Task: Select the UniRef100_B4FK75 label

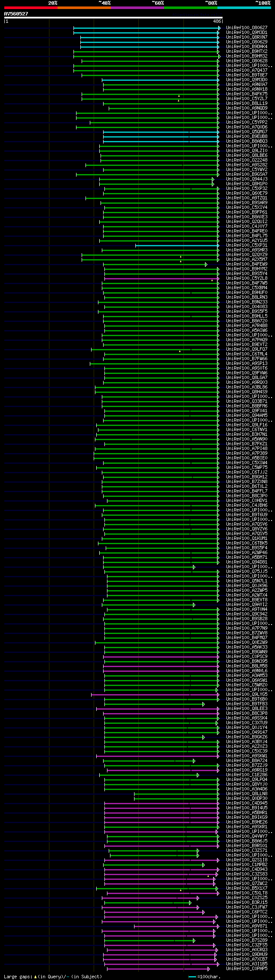Action: point(247,94)
